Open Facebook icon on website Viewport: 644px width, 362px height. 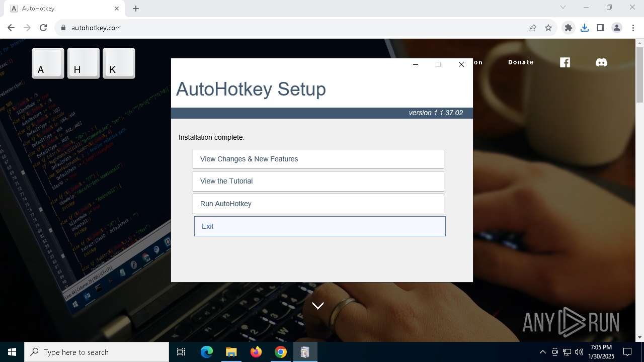click(565, 62)
